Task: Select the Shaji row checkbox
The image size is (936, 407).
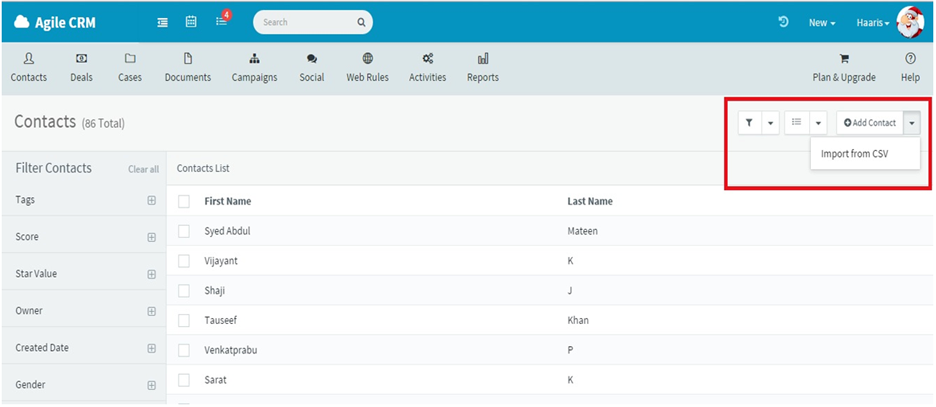Action: click(x=184, y=291)
